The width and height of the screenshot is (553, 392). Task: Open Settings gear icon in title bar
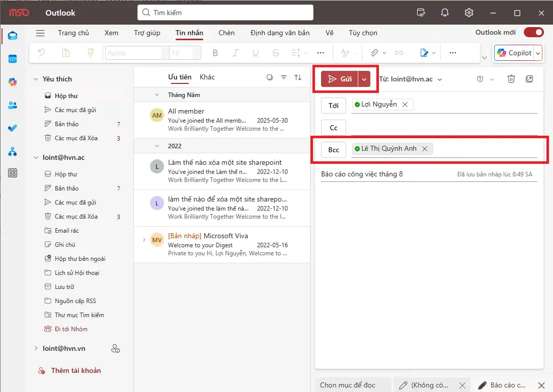469,13
